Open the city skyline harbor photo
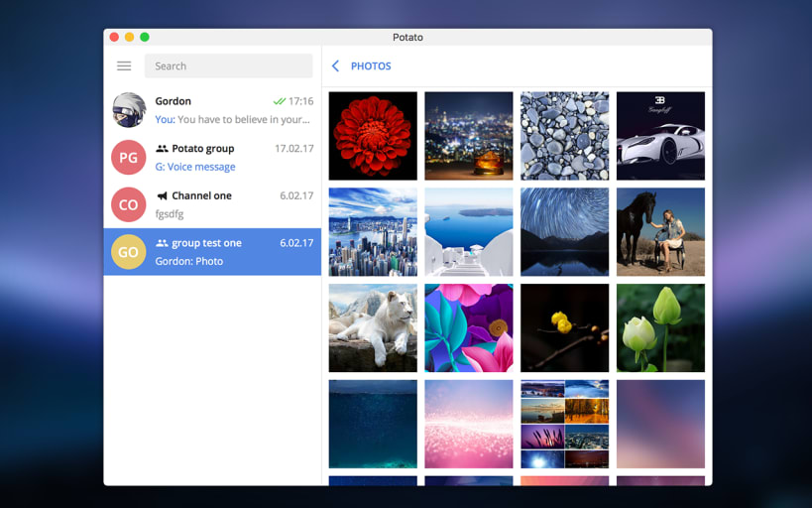The height and width of the screenshot is (508, 812). [373, 232]
